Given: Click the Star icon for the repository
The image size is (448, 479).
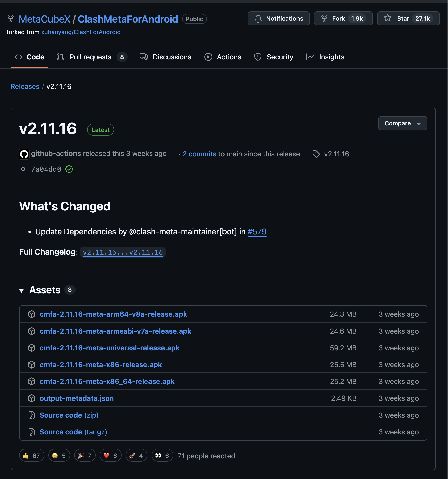Looking at the screenshot, I should point(388,18).
